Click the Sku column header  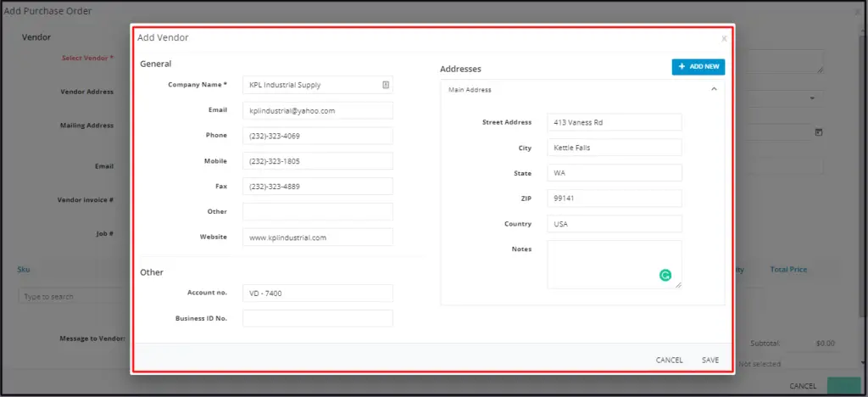click(x=24, y=269)
